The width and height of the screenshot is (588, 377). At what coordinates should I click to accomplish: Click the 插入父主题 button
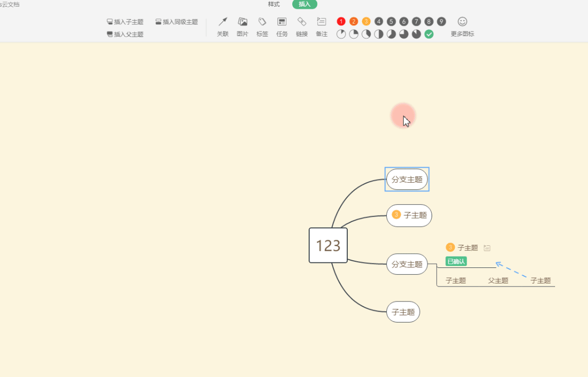[125, 34]
